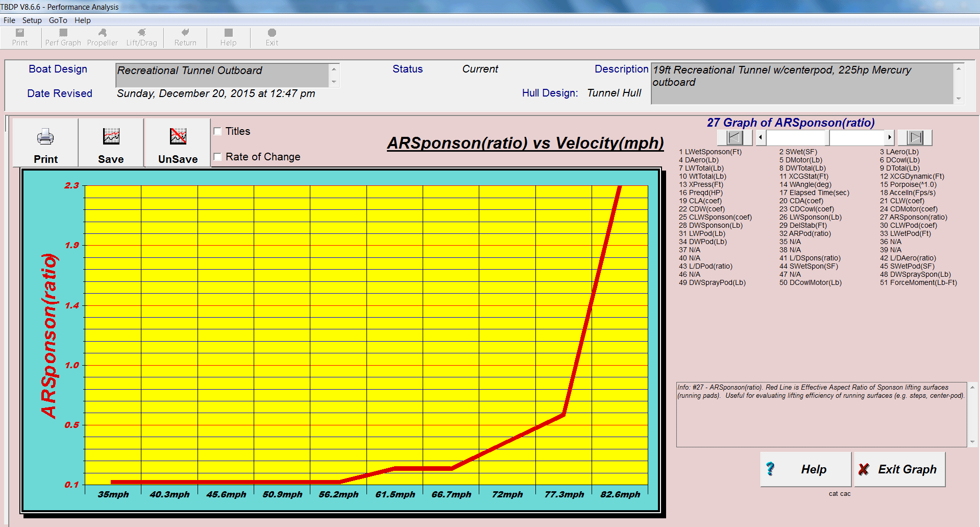Screen dimensions: 980x527
Task: UnSave the current graph
Action: point(178,143)
